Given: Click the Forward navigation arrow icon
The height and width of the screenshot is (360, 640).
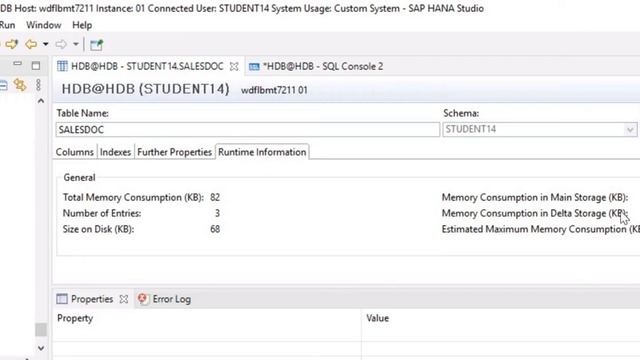Looking at the screenshot, I should [x=61, y=44].
